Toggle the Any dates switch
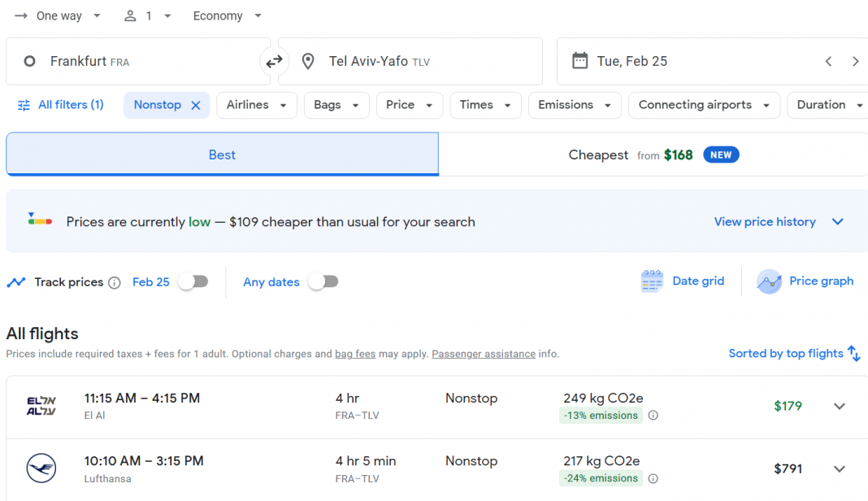868x501 pixels. [x=323, y=281]
